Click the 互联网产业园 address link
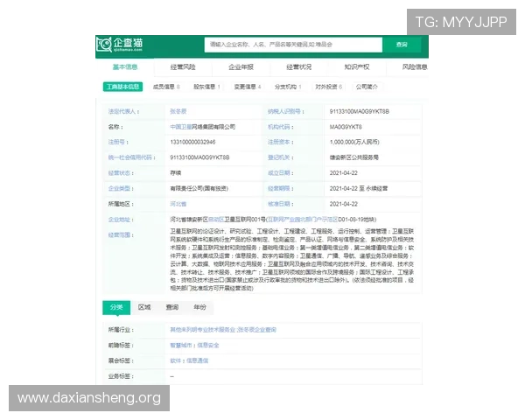The image size is (525, 420). click(284, 220)
